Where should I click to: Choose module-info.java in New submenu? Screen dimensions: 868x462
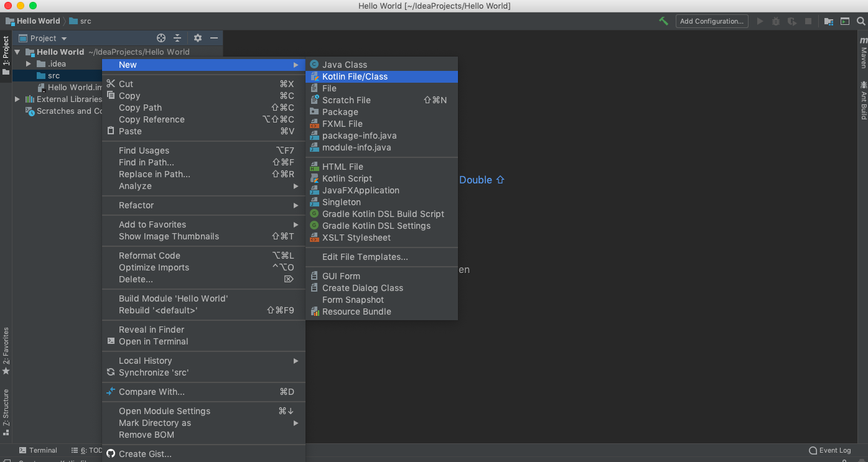click(381, 147)
